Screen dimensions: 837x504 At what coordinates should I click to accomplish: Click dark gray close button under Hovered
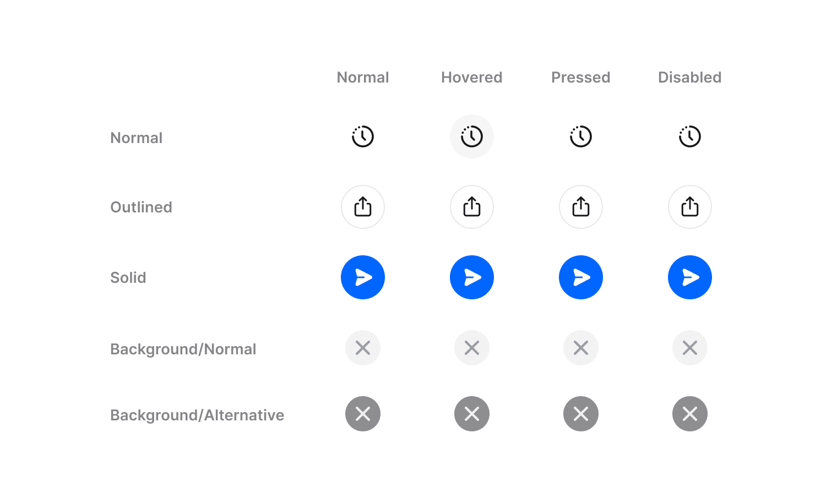click(x=472, y=414)
